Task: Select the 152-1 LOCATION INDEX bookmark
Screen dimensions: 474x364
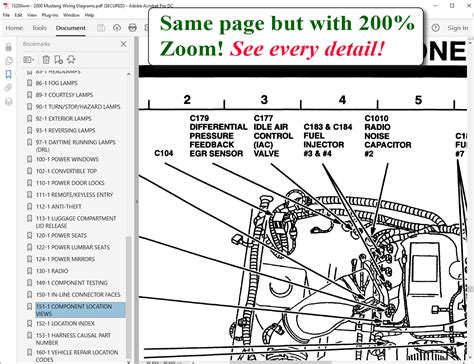Action: (65, 324)
